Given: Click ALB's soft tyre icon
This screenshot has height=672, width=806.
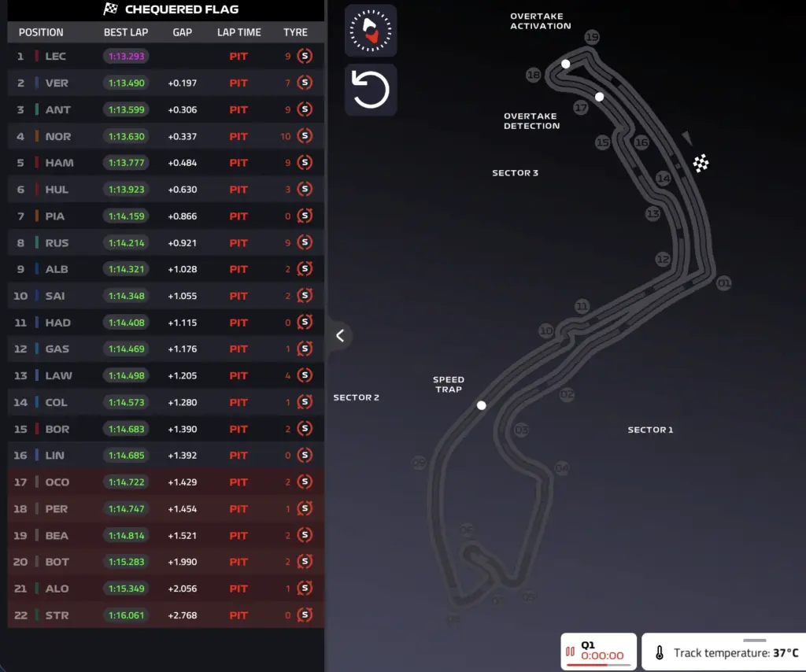Looking at the screenshot, I should [305, 268].
